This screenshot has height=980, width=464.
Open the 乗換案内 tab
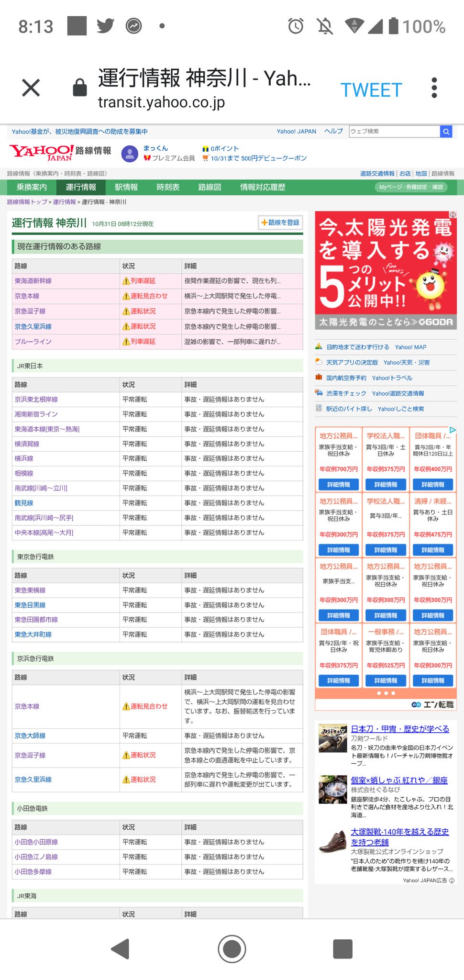(x=32, y=187)
